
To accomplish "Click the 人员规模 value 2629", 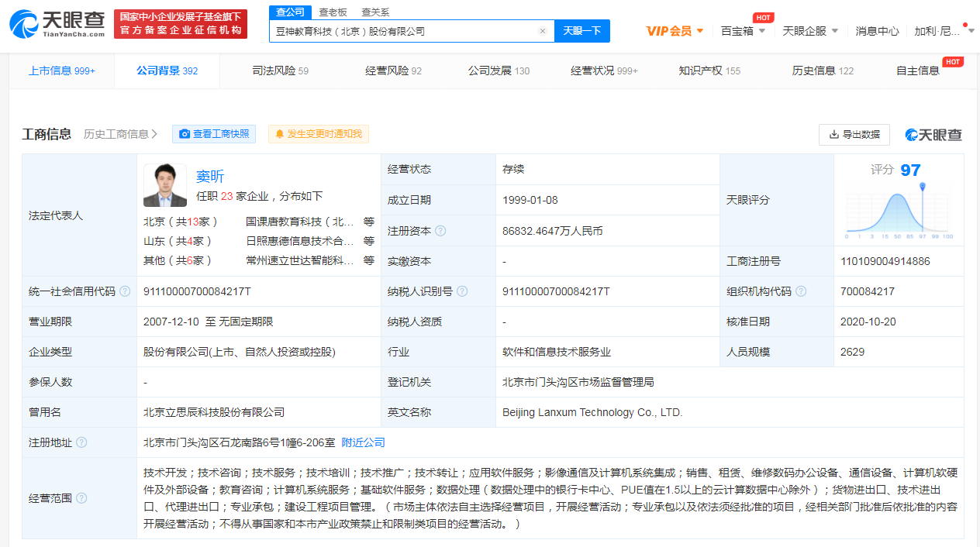I will (x=852, y=352).
